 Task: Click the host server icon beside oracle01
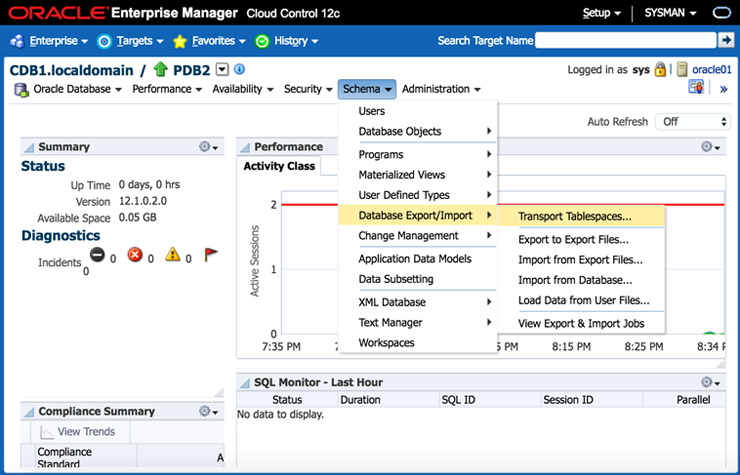pyautogui.click(x=681, y=69)
